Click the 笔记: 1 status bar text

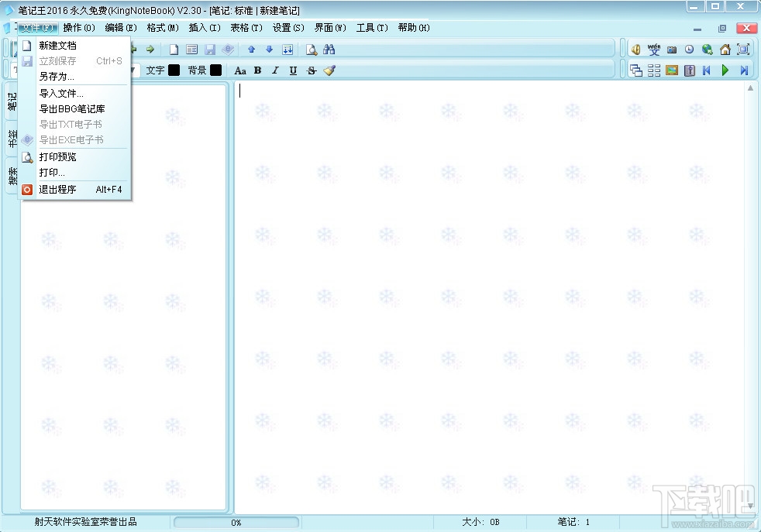coord(573,522)
